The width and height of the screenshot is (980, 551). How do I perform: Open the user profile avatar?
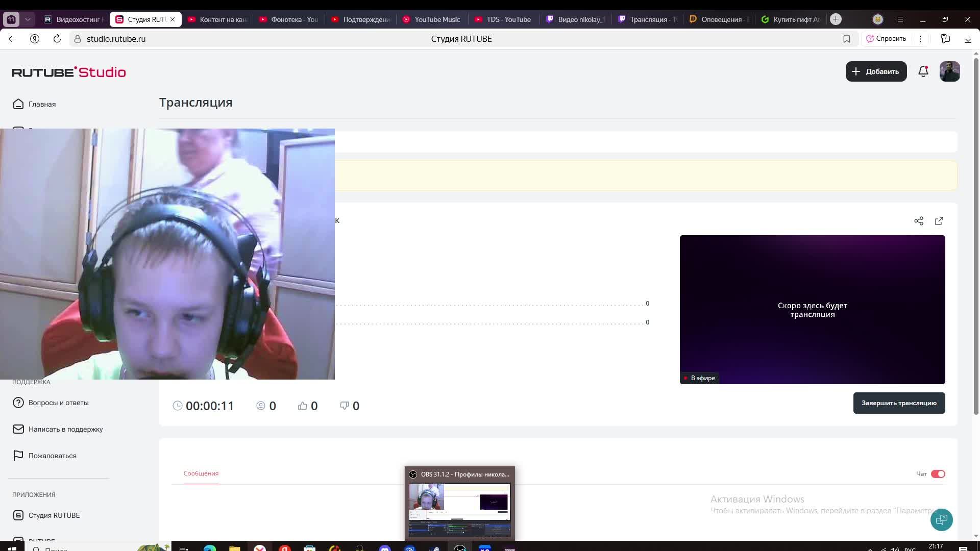click(949, 71)
